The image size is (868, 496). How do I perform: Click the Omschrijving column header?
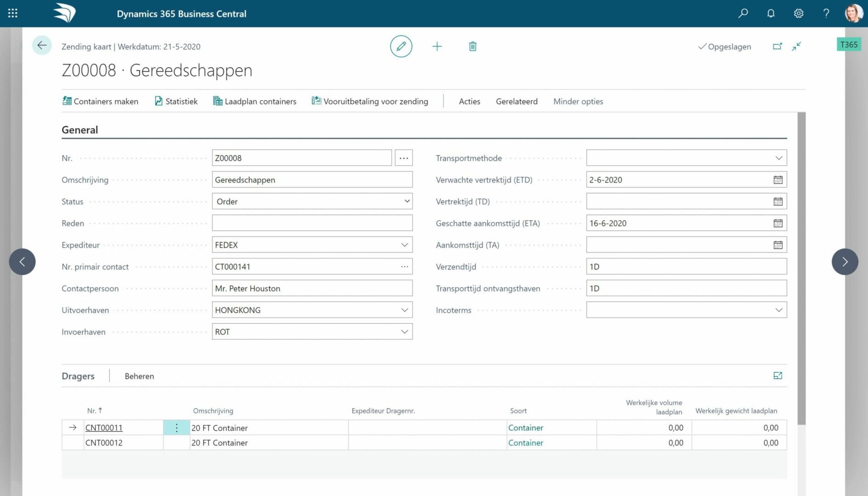[213, 411]
